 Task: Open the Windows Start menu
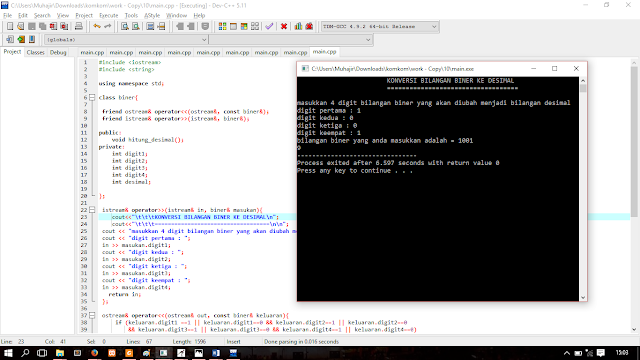pos(8,353)
